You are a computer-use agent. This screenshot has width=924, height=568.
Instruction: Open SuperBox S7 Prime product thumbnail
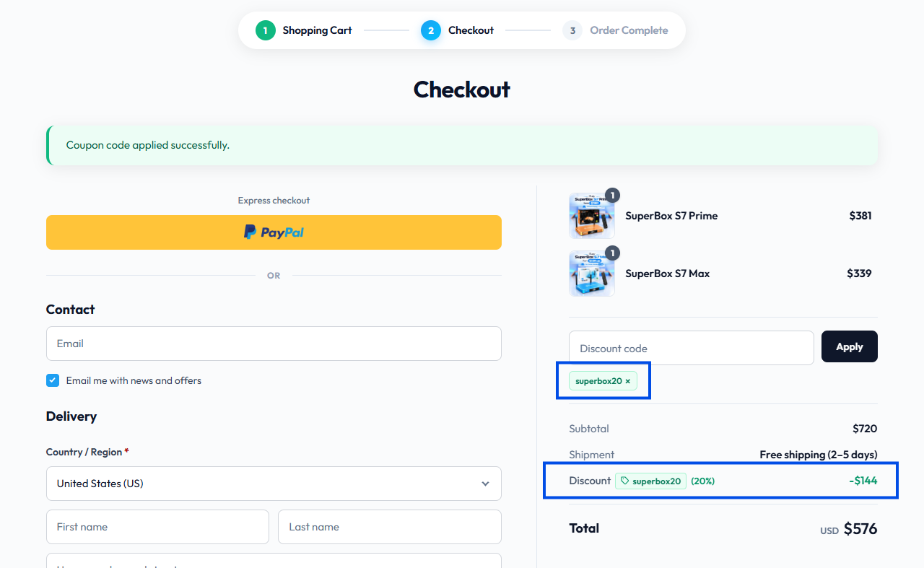(x=592, y=216)
